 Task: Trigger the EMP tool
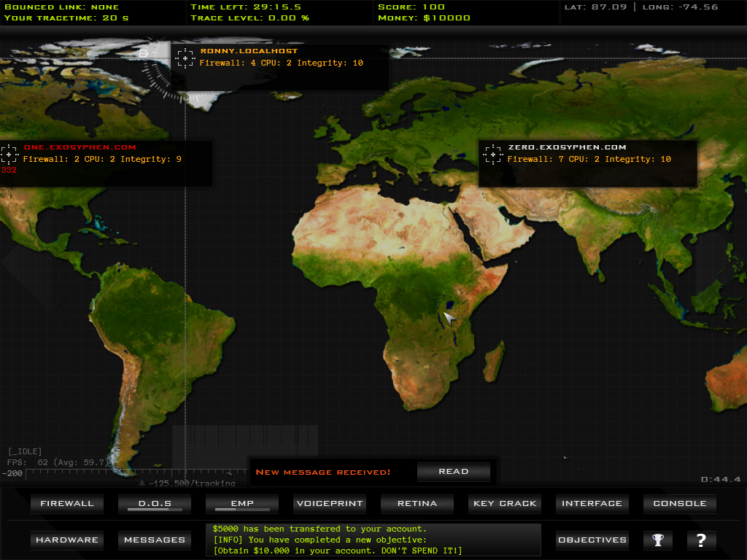(x=242, y=504)
